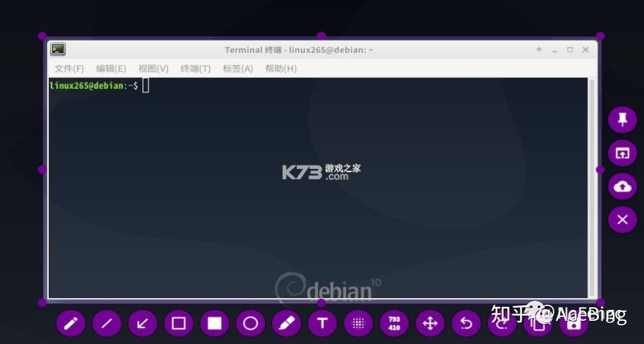Open the 帮助(H) menu
Screen dimensions: 644x344
[281, 69]
